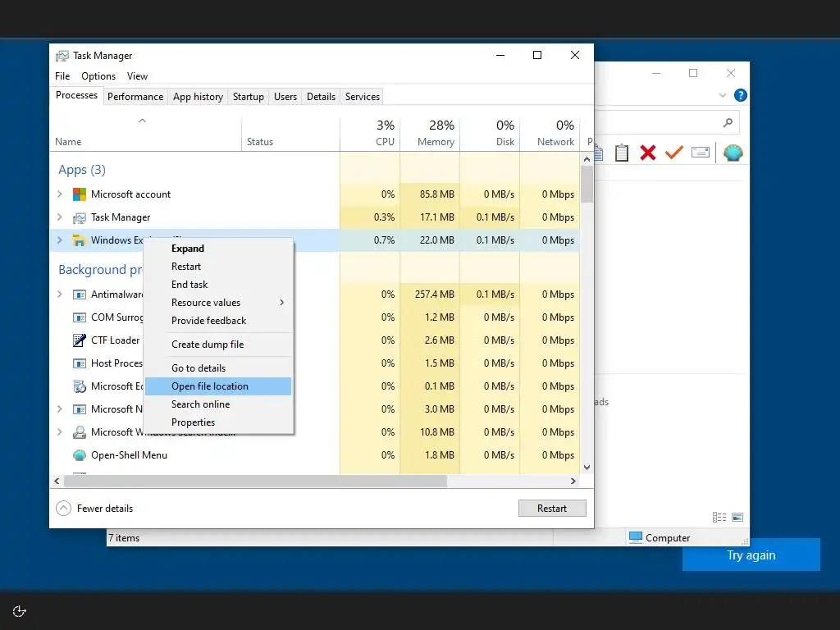Open the View menu
The image size is (840, 630).
tap(137, 76)
